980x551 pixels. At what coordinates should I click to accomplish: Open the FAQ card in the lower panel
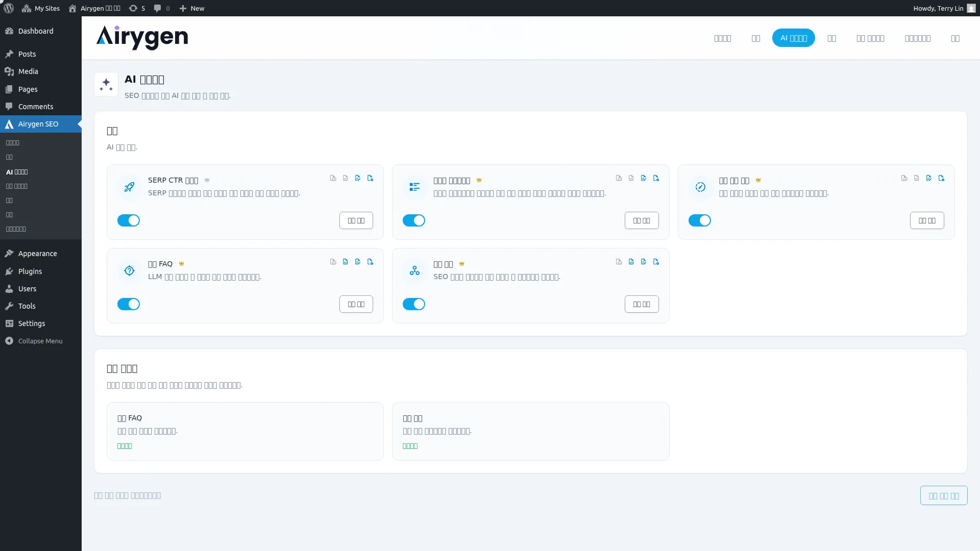tap(245, 431)
